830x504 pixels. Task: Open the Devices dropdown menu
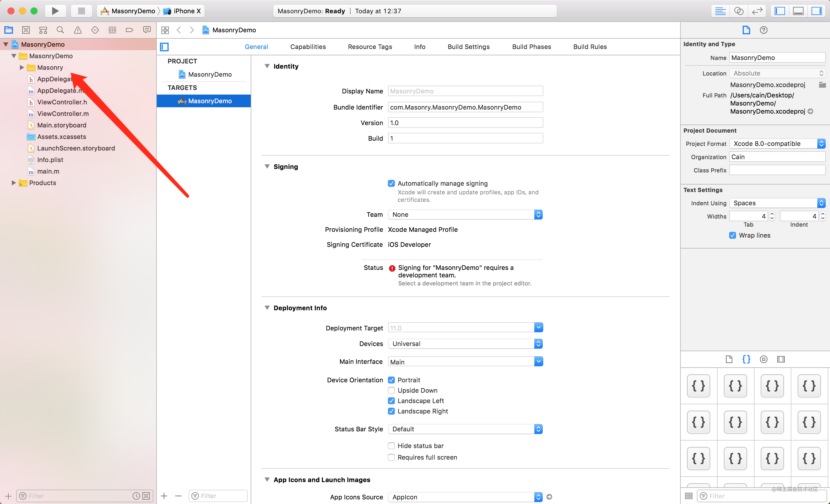click(x=465, y=343)
